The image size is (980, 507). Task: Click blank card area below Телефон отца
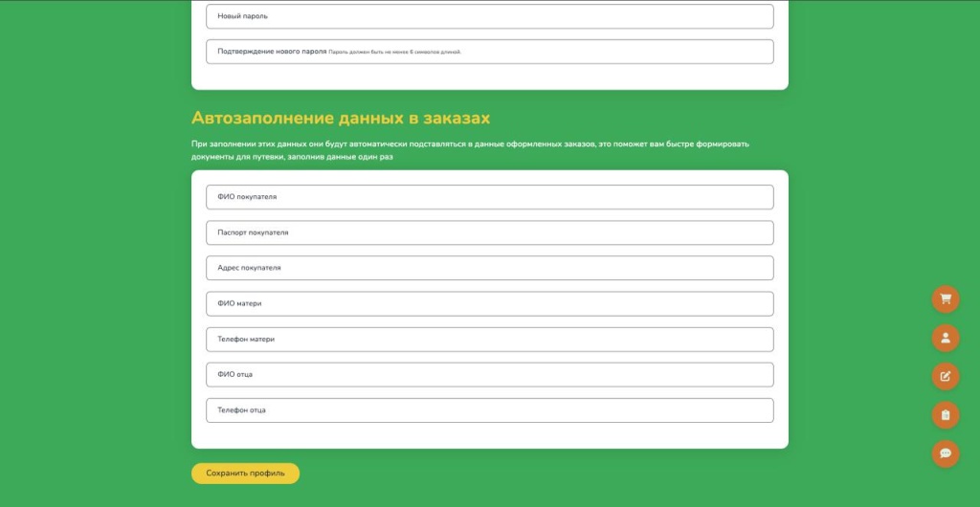(489, 435)
